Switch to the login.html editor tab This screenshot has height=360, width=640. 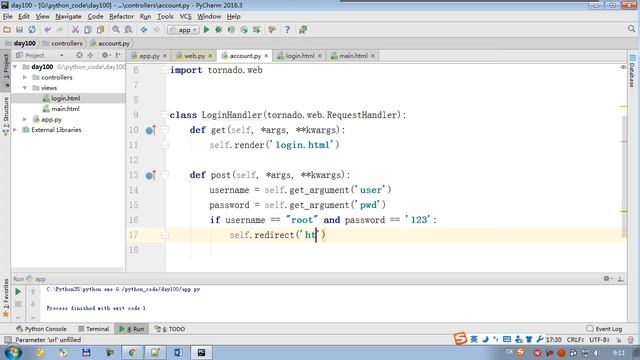click(300, 56)
